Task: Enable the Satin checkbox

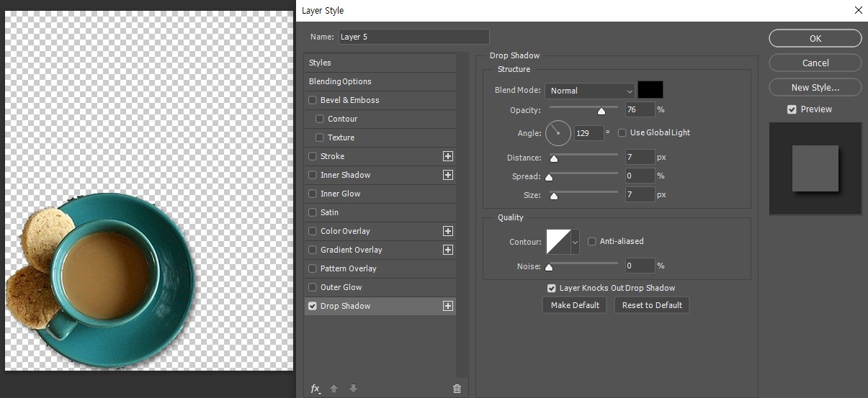Action: click(313, 212)
